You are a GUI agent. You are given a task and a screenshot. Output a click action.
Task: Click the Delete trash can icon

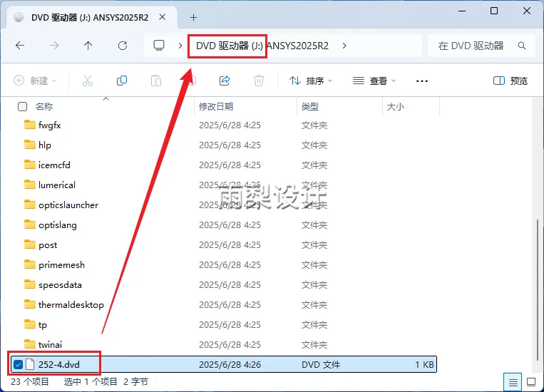[259, 81]
